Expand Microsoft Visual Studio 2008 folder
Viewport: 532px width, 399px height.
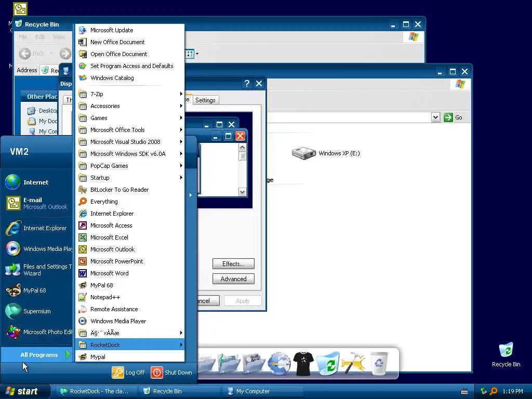(x=129, y=142)
